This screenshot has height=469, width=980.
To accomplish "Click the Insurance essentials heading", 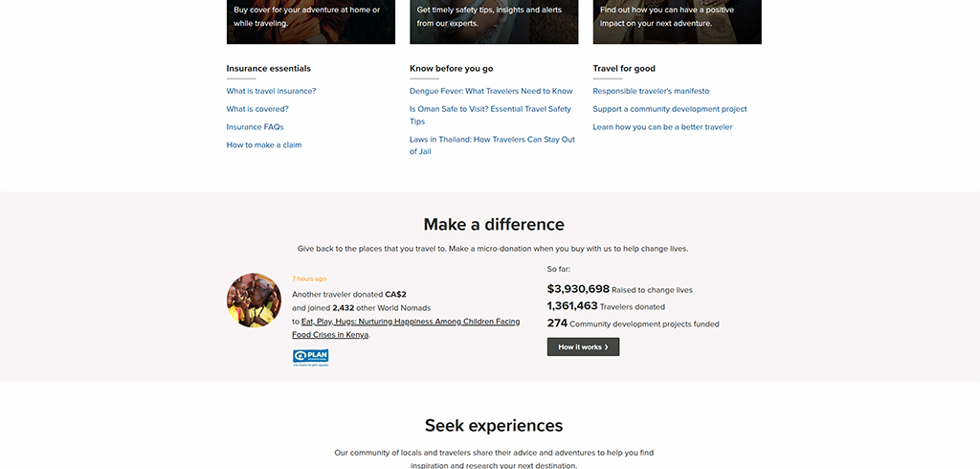I will coord(268,68).
